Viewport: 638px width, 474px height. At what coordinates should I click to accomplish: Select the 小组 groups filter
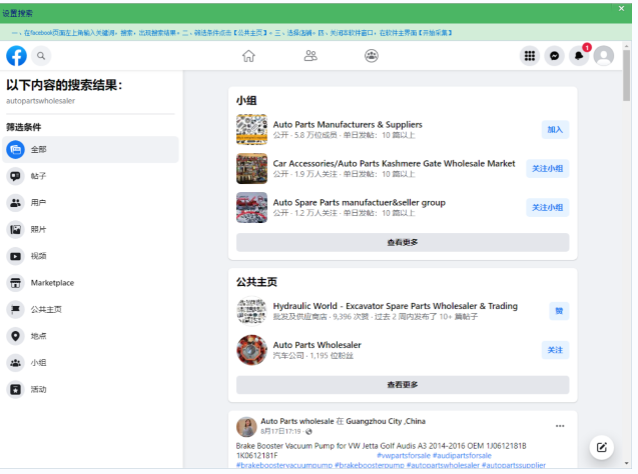coord(90,363)
